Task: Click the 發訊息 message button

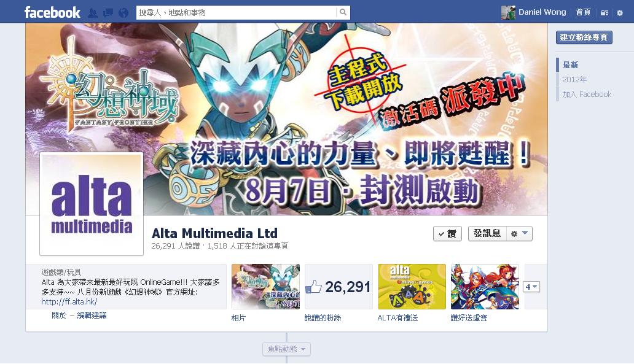Action: [487, 233]
